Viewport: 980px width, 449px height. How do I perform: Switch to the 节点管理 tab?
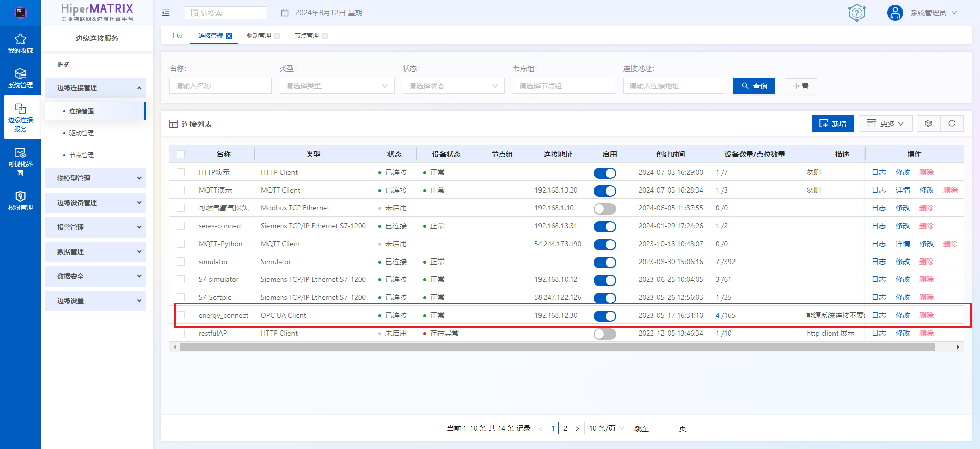point(307,36)
